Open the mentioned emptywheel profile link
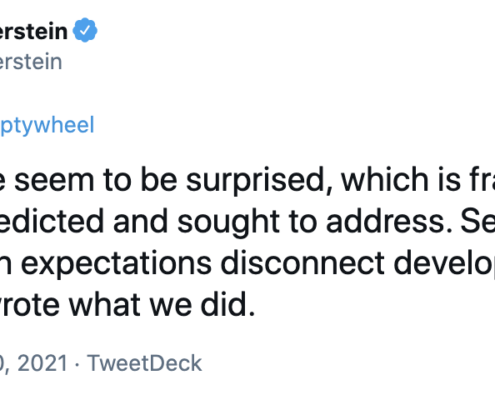Screen dimensions: 495x400 pos(47,126)
